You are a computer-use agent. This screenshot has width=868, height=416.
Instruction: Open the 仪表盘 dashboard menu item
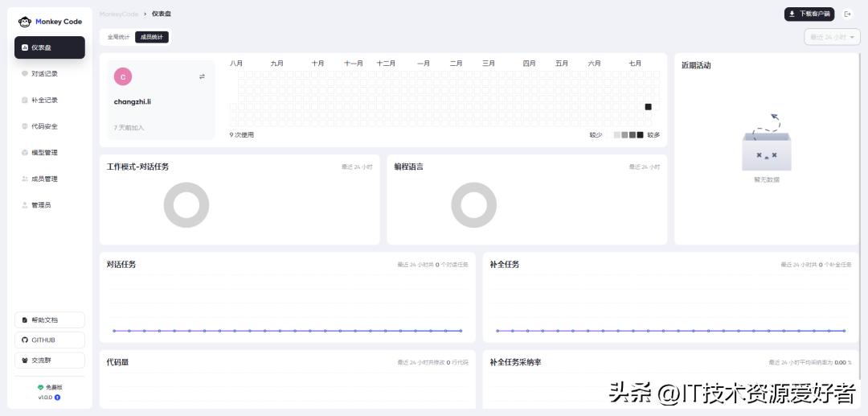coord(50,47)
